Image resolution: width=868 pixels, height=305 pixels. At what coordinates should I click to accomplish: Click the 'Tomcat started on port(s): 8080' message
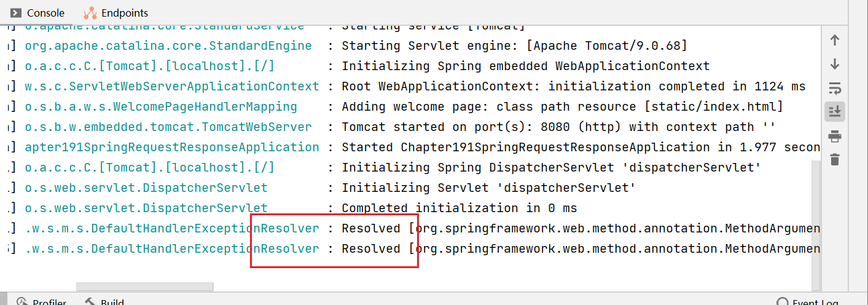[479, 127]
